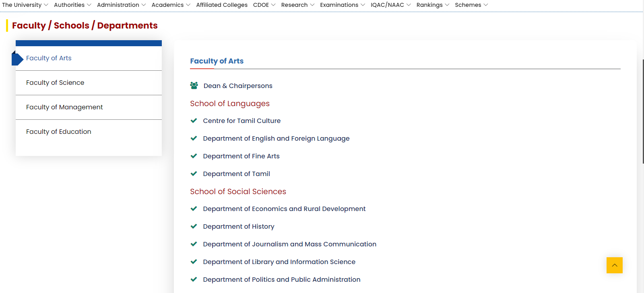Viewport: 644px width, 293px height.
Task: Expand The University dropdown menu
Action: [x=25, y=5]
